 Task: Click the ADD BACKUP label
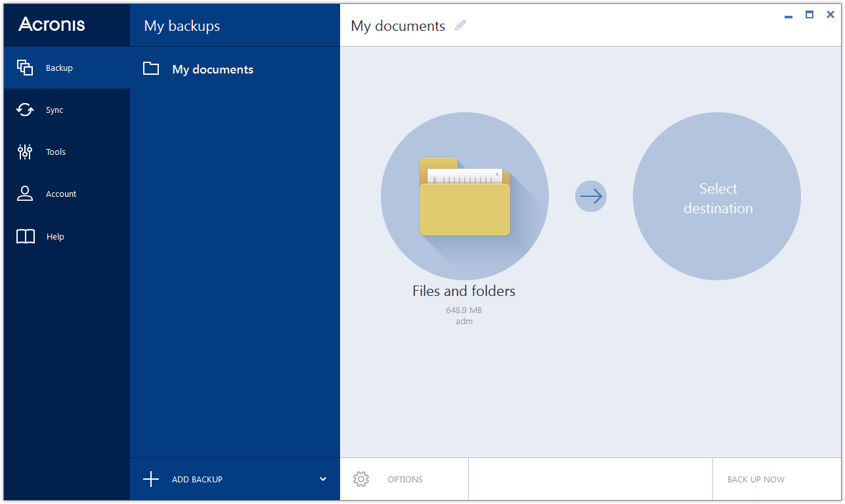tap(197, 480)
